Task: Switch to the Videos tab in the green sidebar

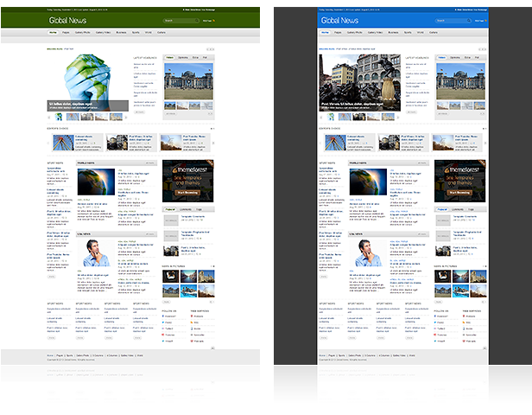Action: pos(169,57)
